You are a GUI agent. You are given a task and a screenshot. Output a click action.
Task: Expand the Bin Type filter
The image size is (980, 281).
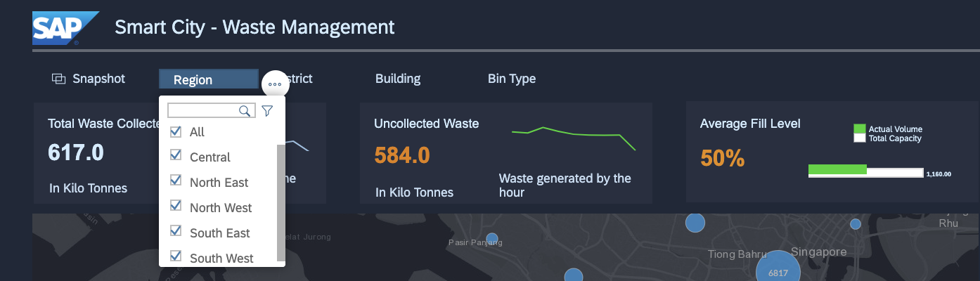512,79
